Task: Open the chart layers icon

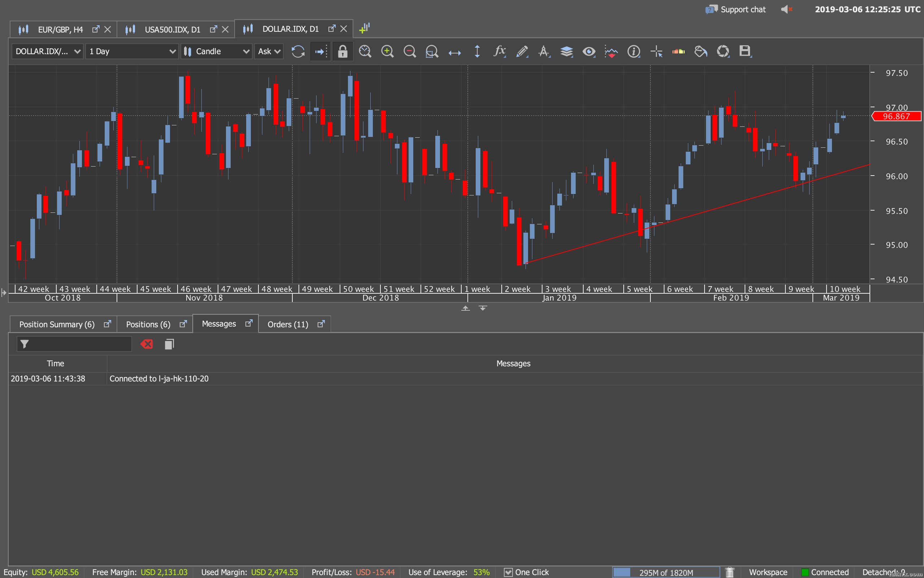Action: [x=567, y=51]
